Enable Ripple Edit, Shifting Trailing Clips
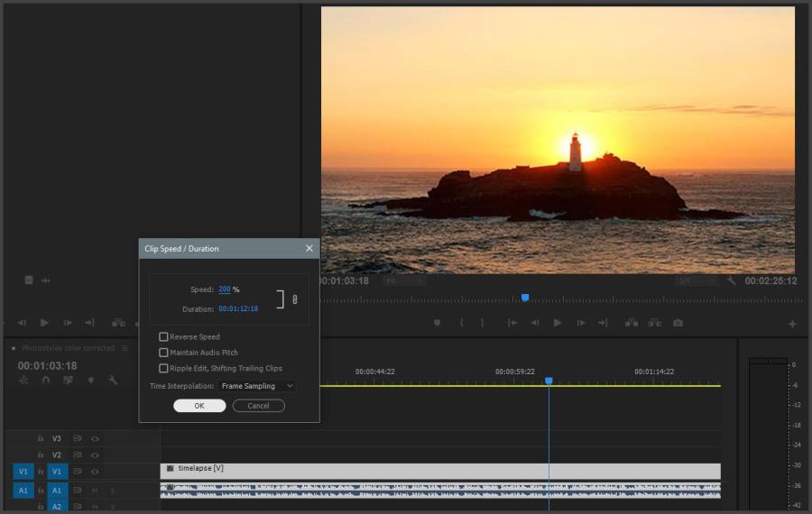The width and height of the screenshot is (812, 514). 163,369
